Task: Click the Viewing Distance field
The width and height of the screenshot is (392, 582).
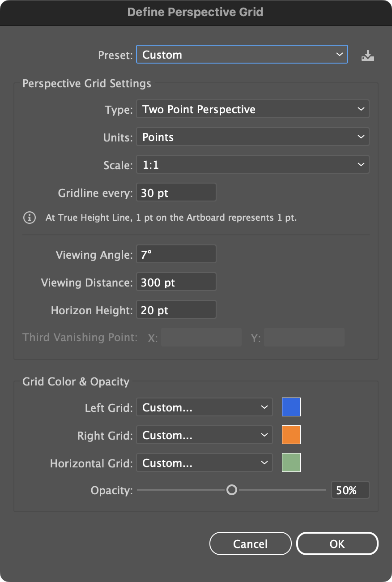Action: click(x=176, y=282)
